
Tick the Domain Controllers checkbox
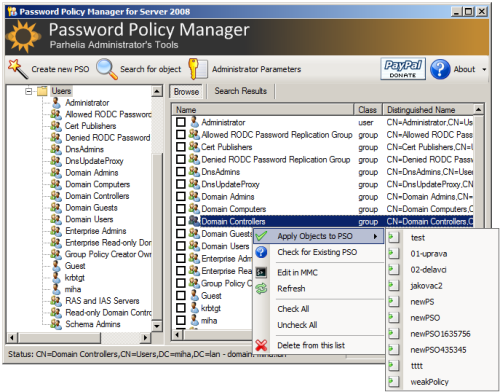point(181,221)
